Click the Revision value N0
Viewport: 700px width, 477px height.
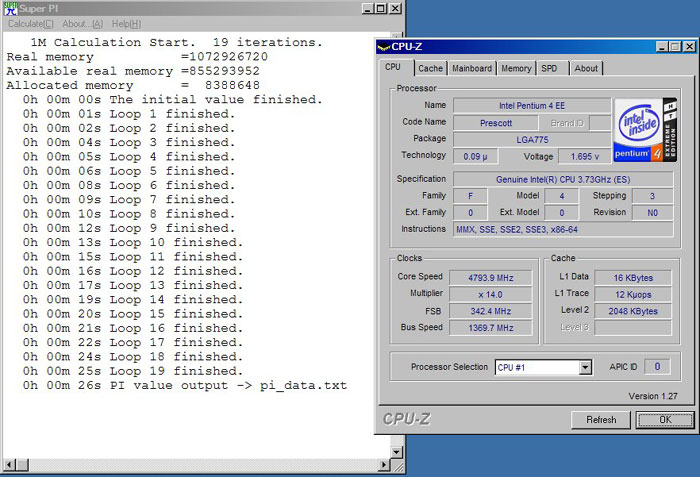[652, 213]
